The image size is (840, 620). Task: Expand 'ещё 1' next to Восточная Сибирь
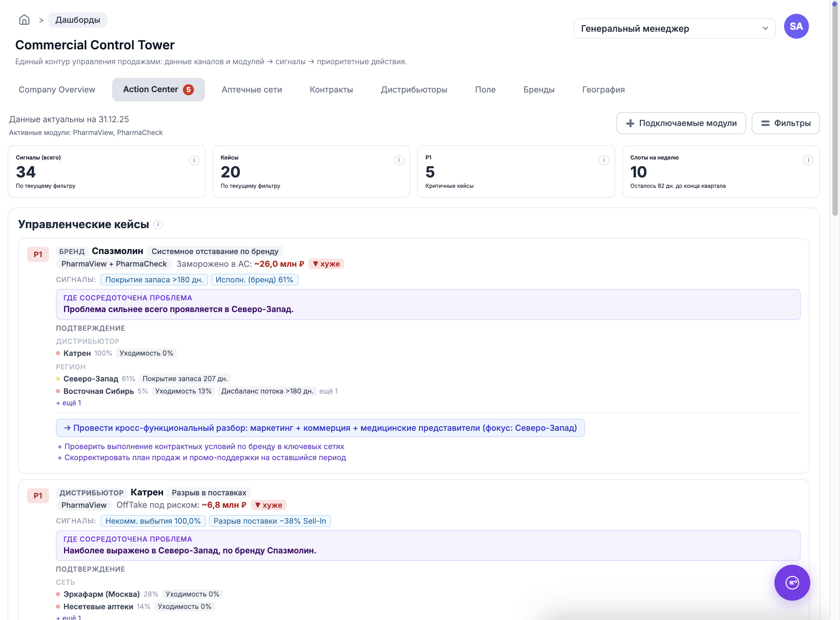328,391
